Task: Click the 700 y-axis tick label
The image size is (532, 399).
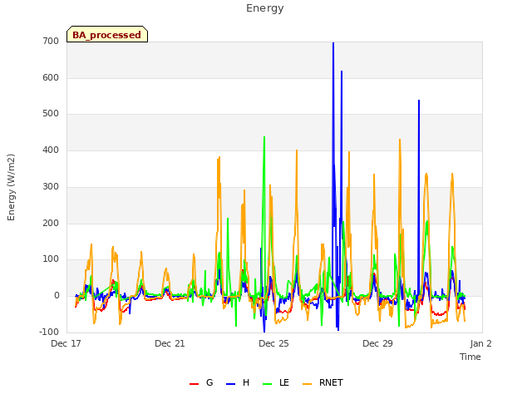Action: tap(51, 41)
